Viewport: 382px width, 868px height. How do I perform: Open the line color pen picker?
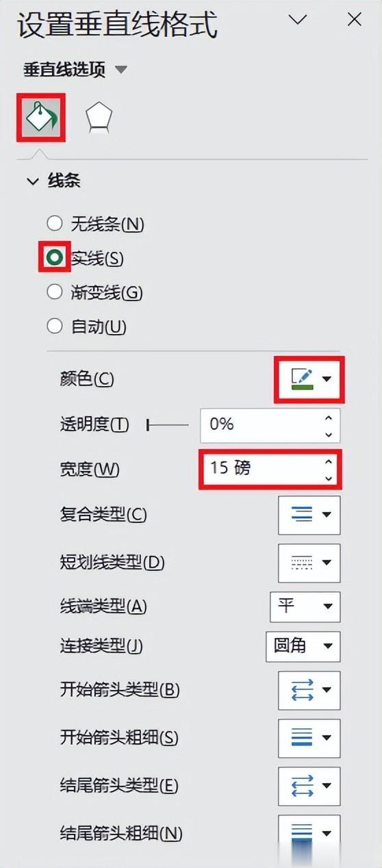[309, 379]
